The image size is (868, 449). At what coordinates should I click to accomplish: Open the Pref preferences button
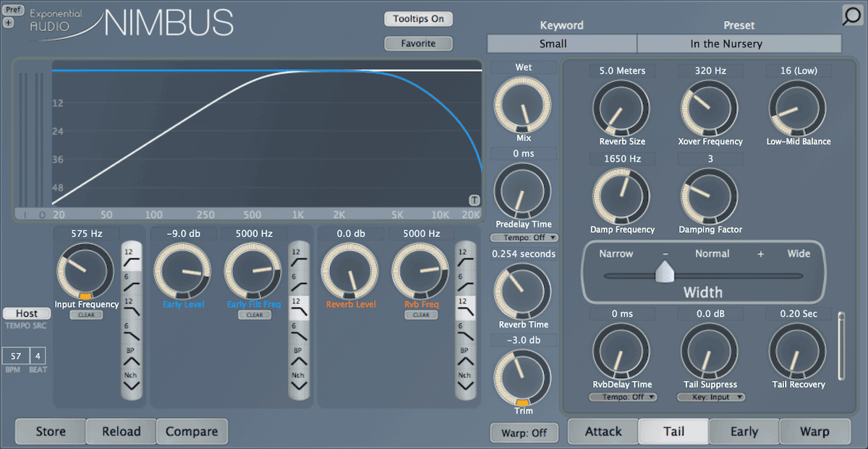click(14, 10)
